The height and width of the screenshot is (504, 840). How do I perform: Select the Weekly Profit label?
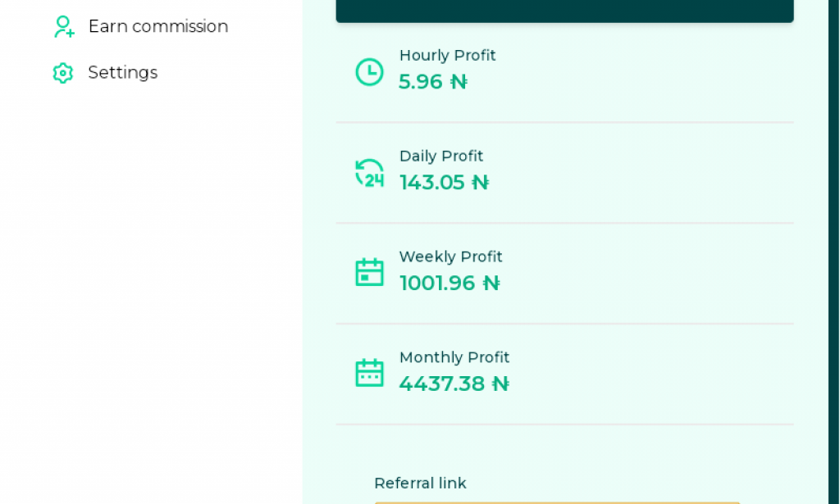[x=450, y=257]
